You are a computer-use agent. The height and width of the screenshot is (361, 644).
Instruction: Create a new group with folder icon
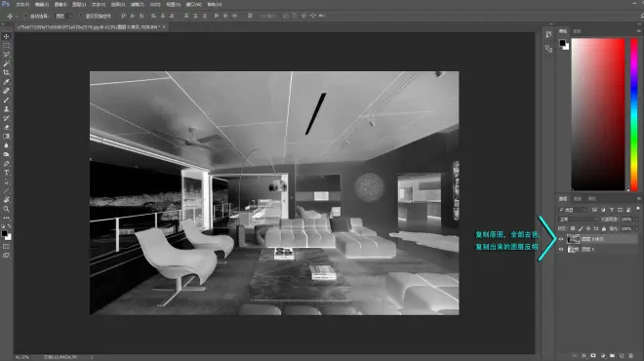tap(612, 356)
